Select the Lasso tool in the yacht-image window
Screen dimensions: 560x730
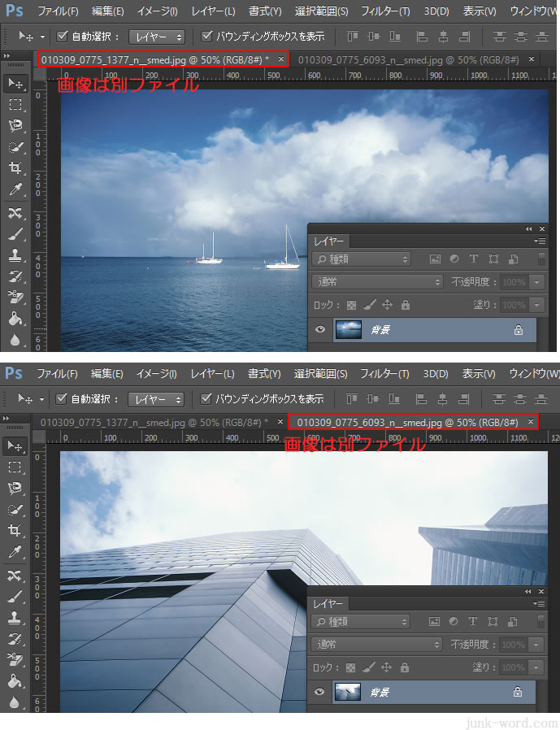pos(15,126)
